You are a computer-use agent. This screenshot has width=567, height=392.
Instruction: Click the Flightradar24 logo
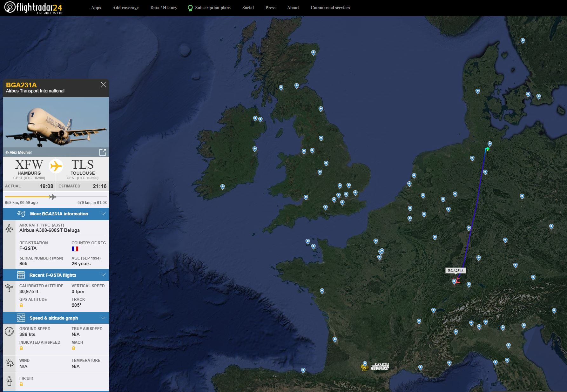(x=33, y=8)
